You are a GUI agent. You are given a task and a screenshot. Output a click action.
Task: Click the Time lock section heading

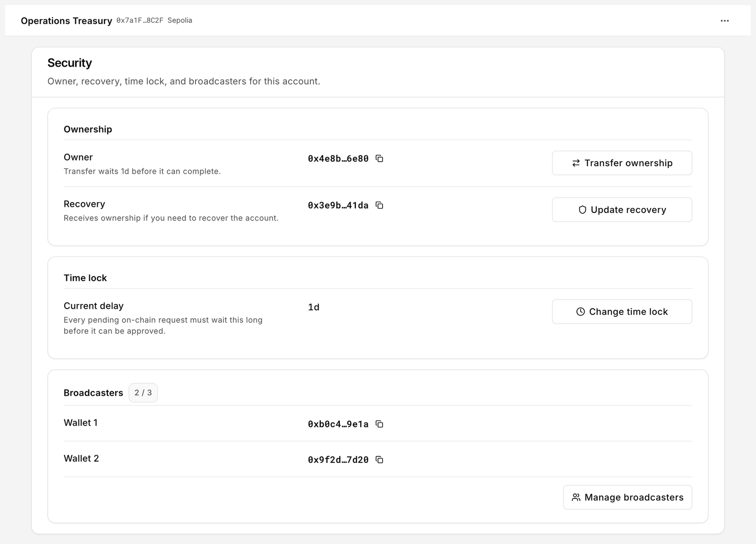click(x=86, y=278)
